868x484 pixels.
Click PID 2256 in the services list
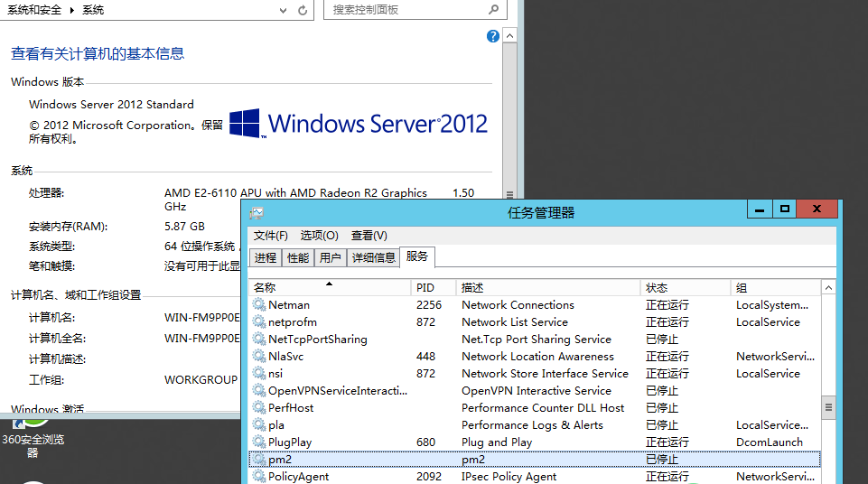[x=429, y=305]
